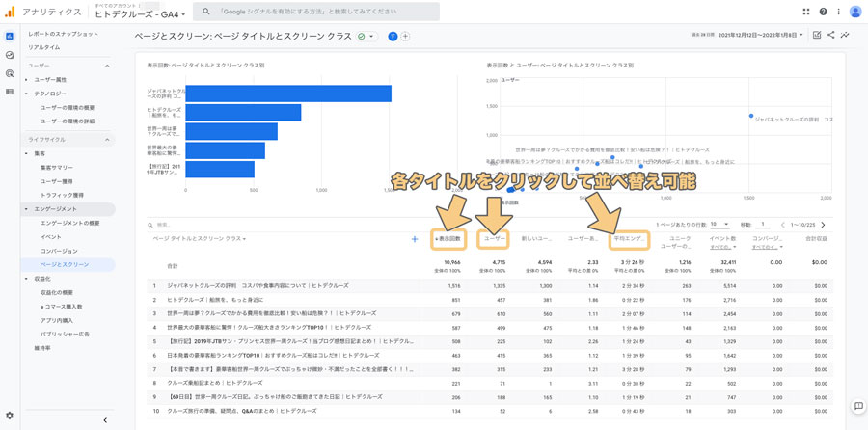Collapse the 集客 tree group
Screen dimensions: 868x430
pyautogui.click(x=26, y=153)
